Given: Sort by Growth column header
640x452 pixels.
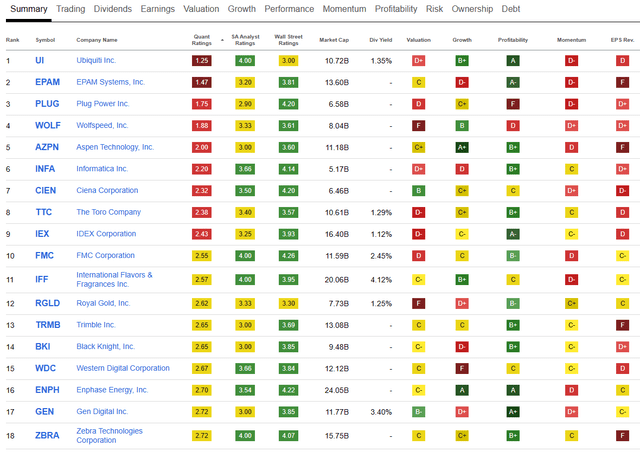Looking at the screenshot, I should click(462, 40).
